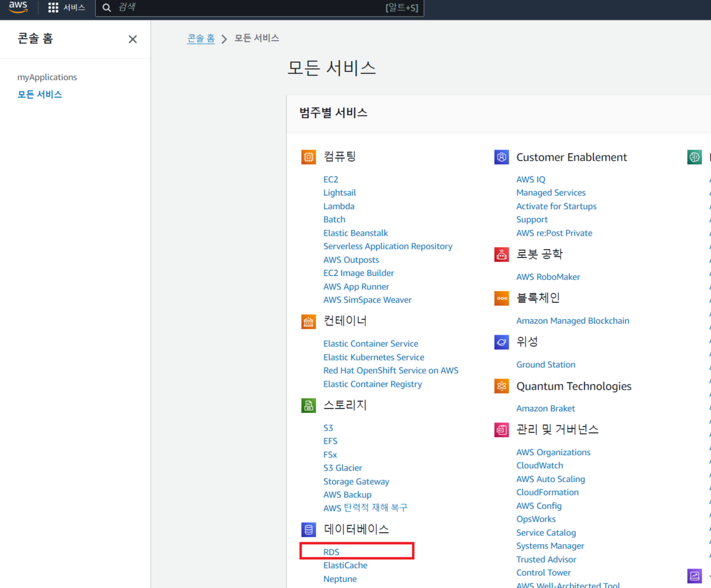This screenshot has height=588, width=711.
Task: Open the S3 service link
Action: 328,428
